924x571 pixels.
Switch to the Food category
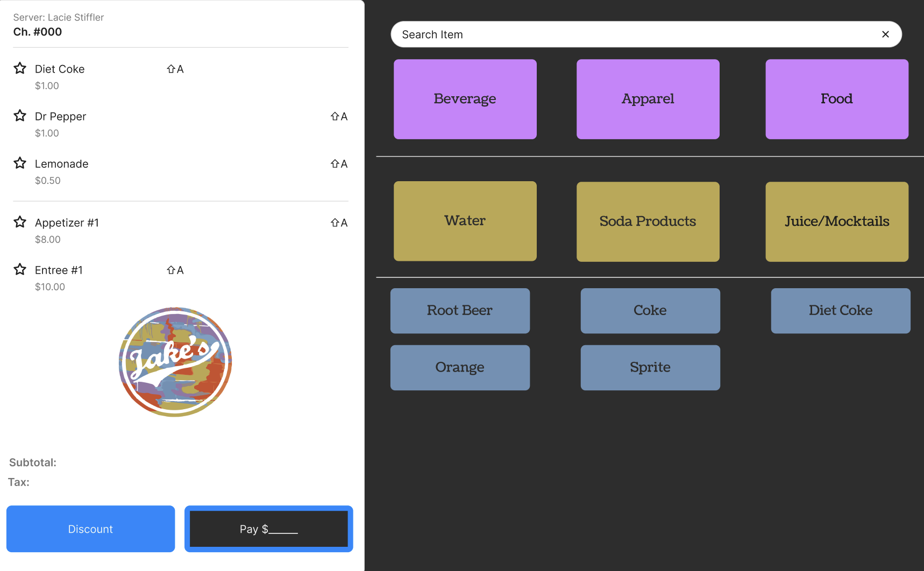click(x=836, y=99)
